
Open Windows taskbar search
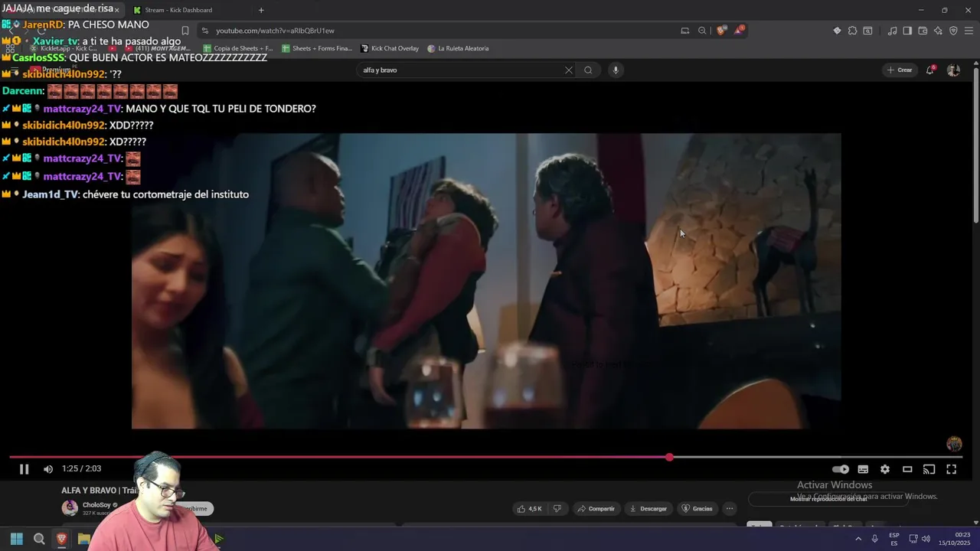click(x=39, y=539)
